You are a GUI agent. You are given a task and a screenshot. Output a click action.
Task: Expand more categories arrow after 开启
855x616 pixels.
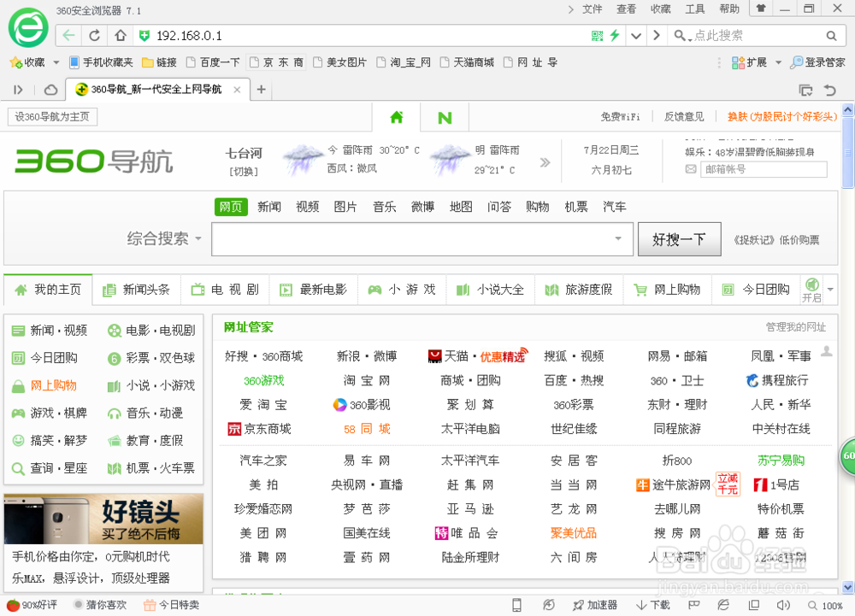[830, 290]
